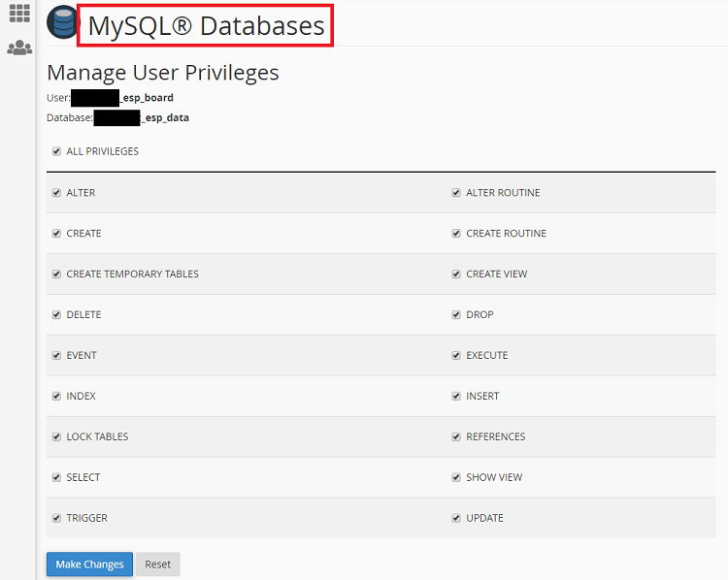Uncheck the DROP privilege checkbox

click(x=456, y=315)
